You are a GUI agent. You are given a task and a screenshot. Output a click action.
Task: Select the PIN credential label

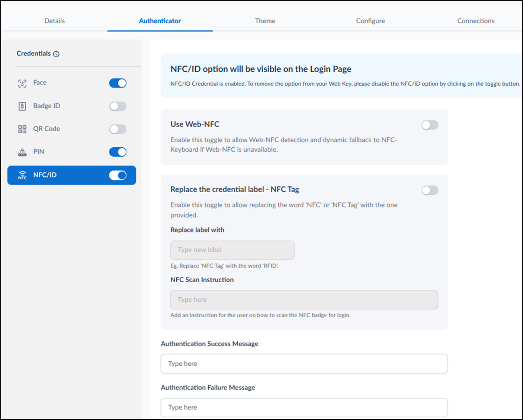tap(39, 152)
